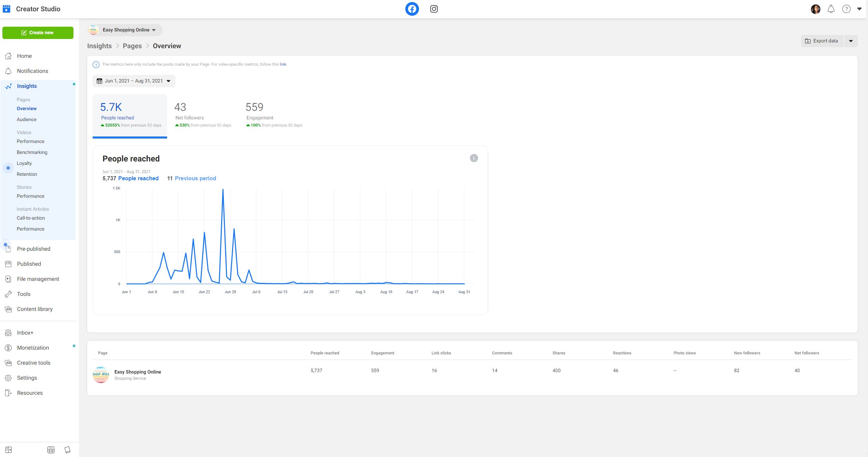Viewport: 868px width, 457px height.
Task: Click the Easy Shopping Online page thumbnail in table
Action: click(x=101, y=375)
